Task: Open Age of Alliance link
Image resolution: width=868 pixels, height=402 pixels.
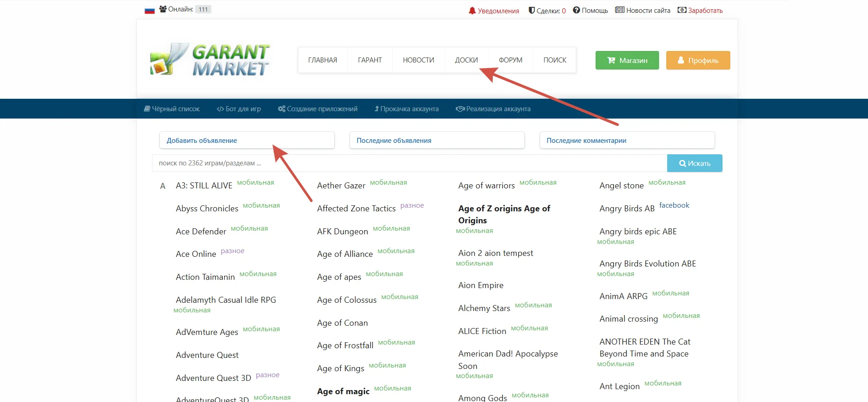Action: (x=345, y=254)
